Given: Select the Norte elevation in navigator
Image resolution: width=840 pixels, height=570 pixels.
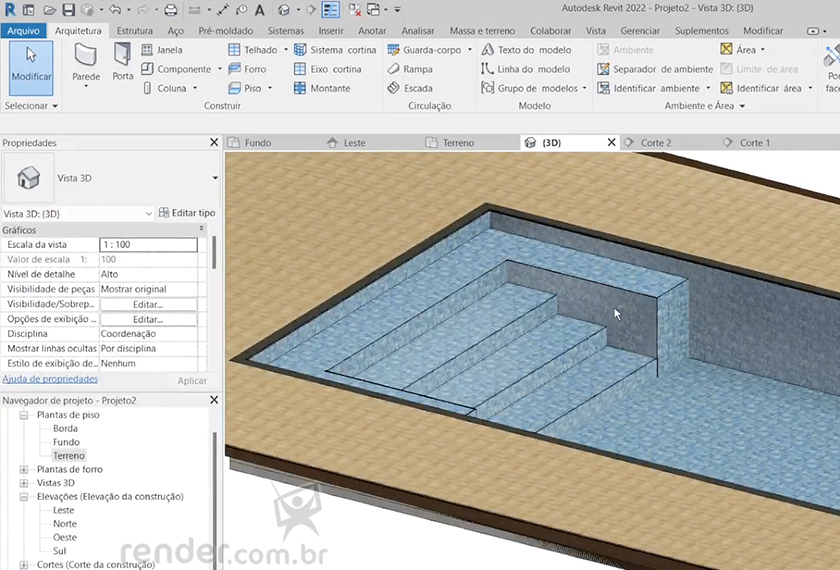Looking at the screenshot, I should (x=64, y=524).
